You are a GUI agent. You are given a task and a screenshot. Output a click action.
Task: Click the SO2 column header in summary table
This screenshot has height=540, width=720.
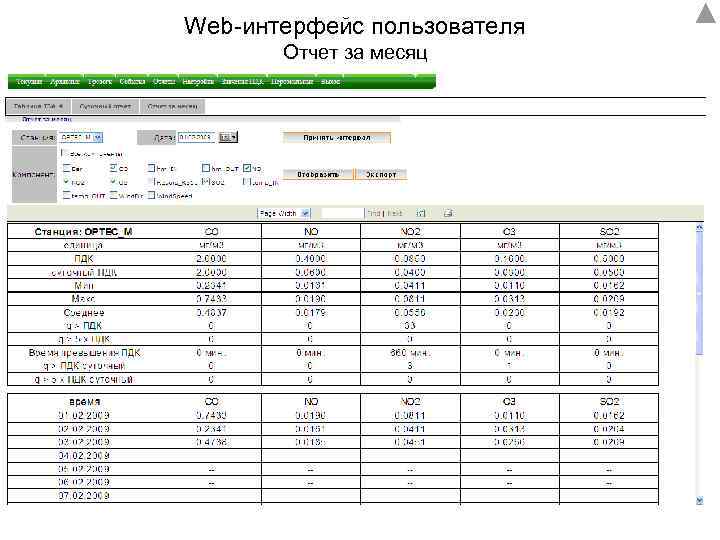click(609, 232)
